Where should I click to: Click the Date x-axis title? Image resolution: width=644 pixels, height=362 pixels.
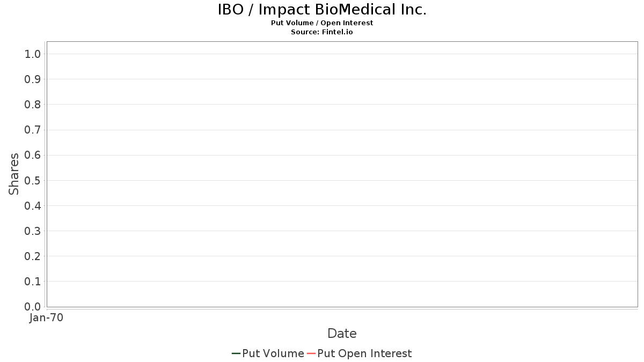342,334
